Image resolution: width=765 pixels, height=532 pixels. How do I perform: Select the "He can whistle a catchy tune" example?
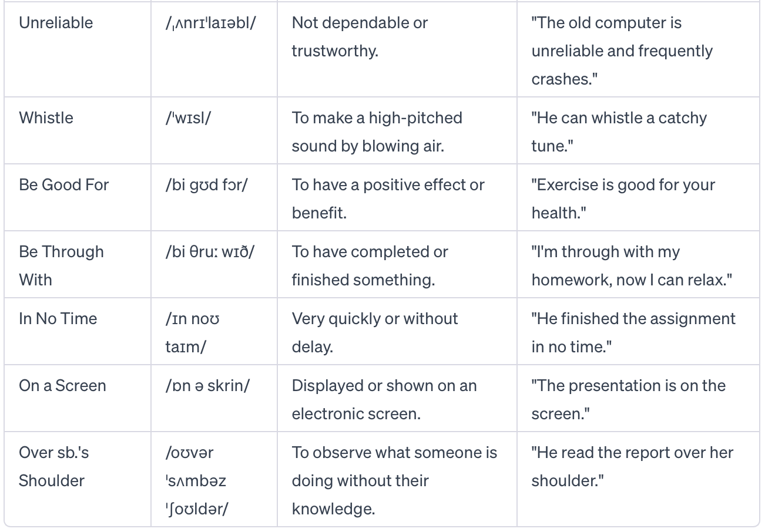pyautogui.click(x=619, y=132)
